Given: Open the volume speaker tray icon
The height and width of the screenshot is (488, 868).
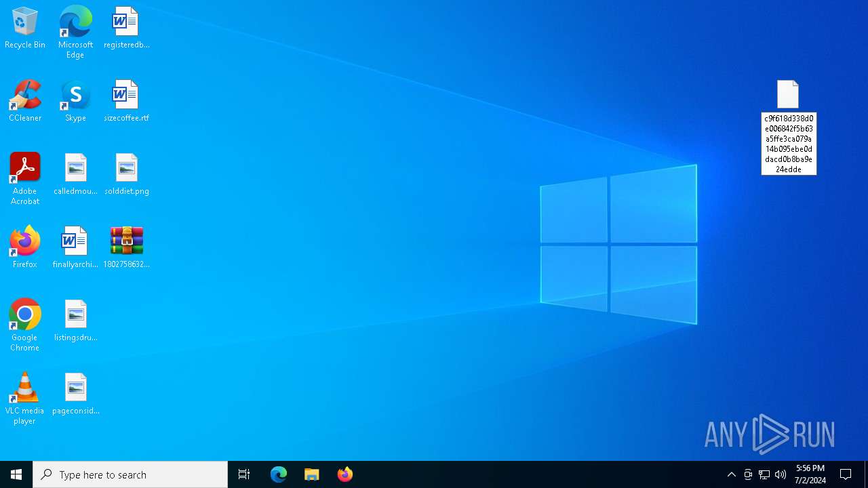Looking at the screenshot, I should [x=781, y=474].
